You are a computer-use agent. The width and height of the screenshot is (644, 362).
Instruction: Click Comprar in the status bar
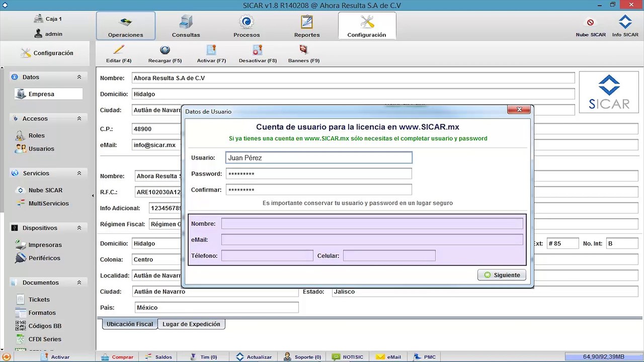coord(118,357)
